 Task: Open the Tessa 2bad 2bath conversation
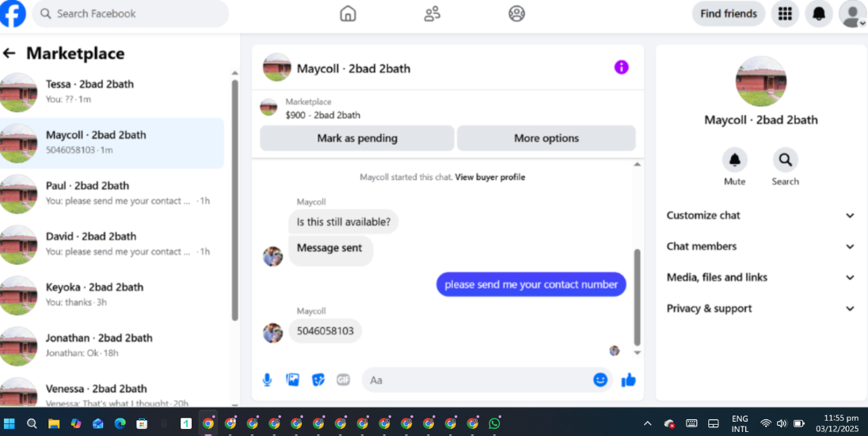point(112,92)
